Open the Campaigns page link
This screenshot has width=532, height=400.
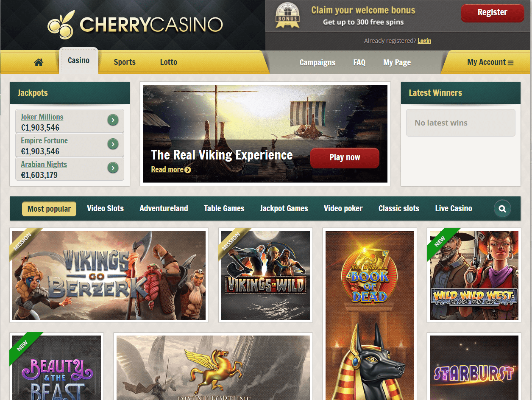coord(318,62)
